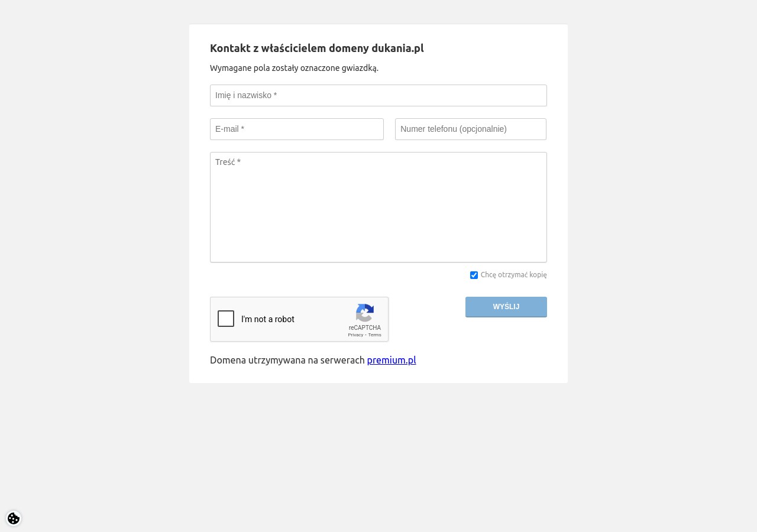Click the word "Kontakt" in the heading
This screenshot has width=757, height=532.
pyautogui.click(x=230, y=48)
